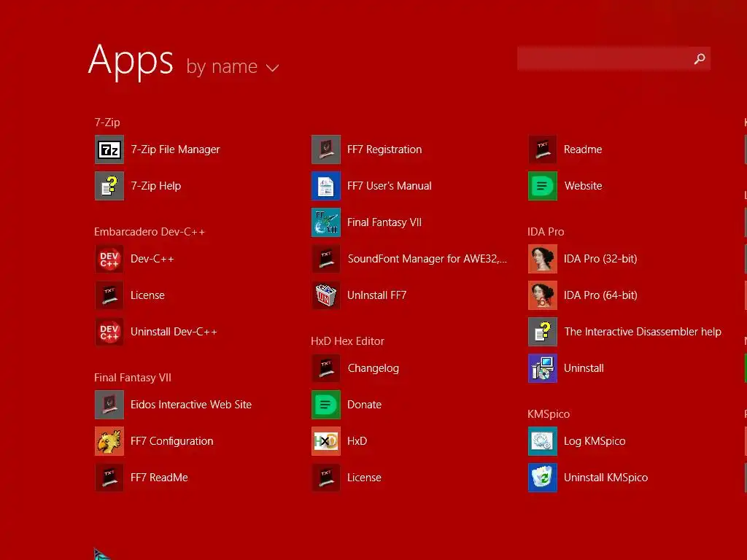Open the Log KMSpico icon

(x=543, y=441)
